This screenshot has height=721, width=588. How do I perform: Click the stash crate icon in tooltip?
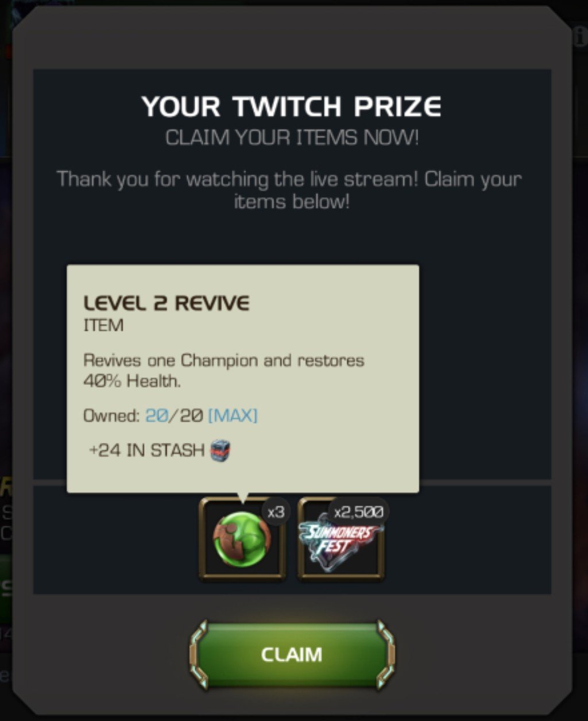(x=220, y=450)
